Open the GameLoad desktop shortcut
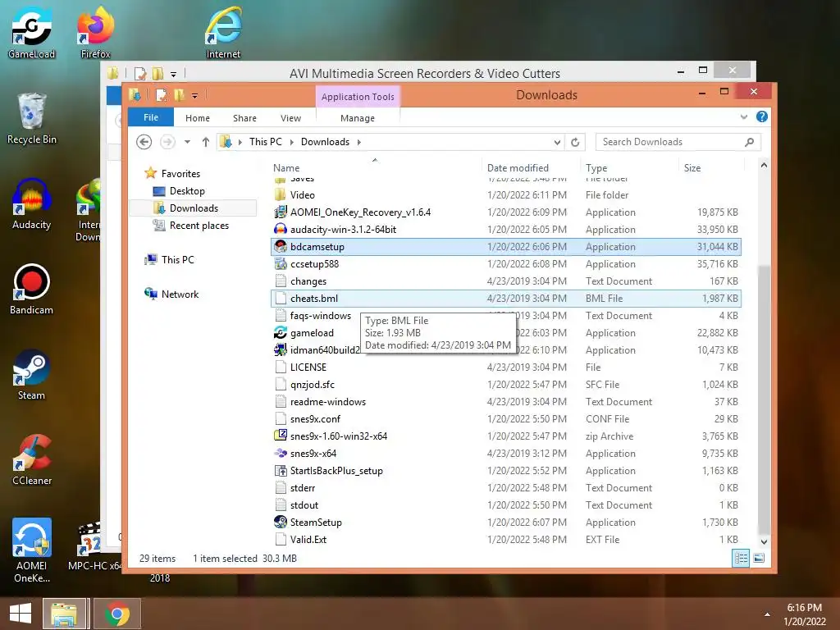The image size is (840, 630). pos(32,33)
